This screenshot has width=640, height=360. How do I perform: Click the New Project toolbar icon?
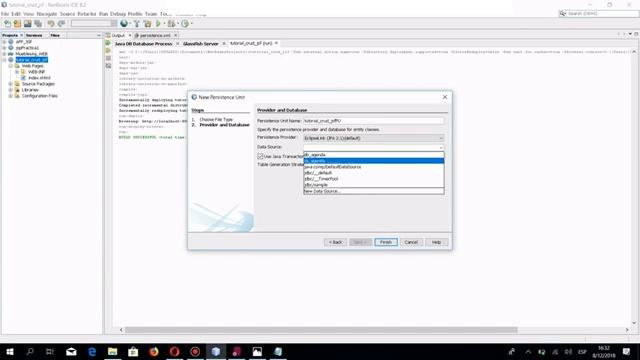18,24
